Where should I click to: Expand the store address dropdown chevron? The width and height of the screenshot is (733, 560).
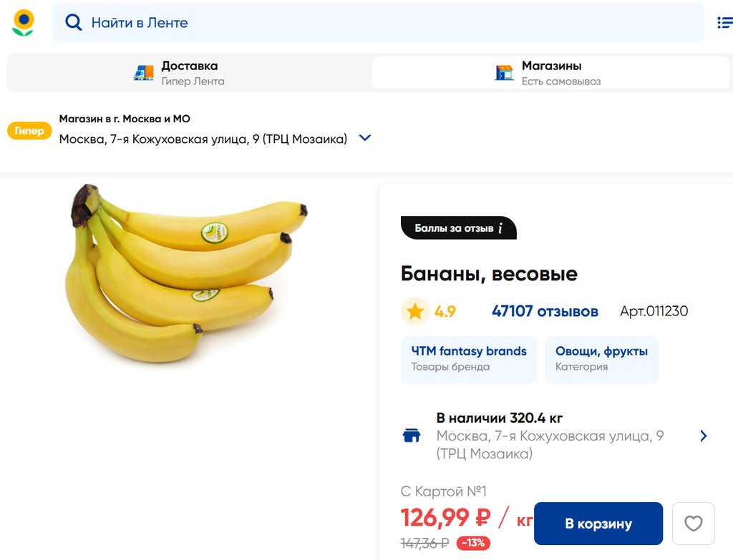365,138
